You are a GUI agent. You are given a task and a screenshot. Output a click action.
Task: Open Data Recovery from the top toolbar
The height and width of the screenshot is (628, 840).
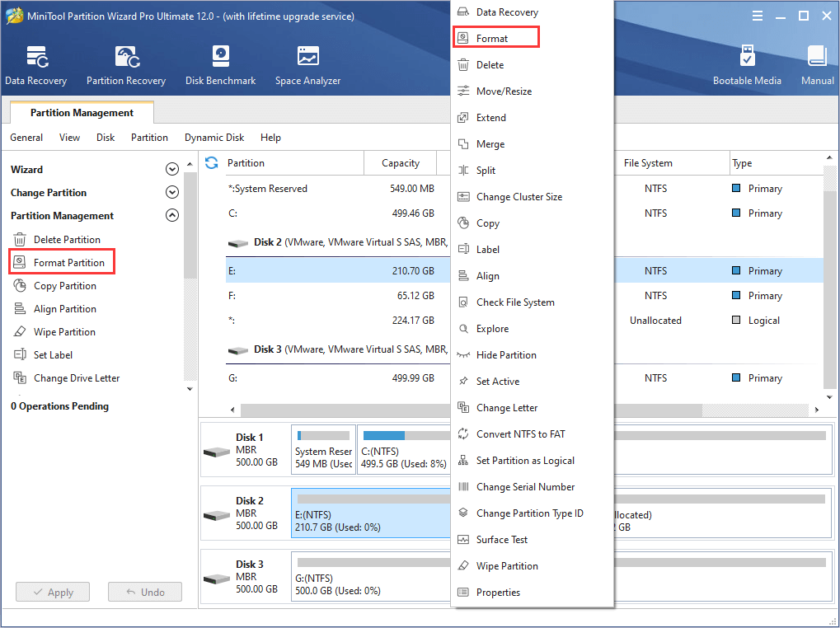click(36, 65)
